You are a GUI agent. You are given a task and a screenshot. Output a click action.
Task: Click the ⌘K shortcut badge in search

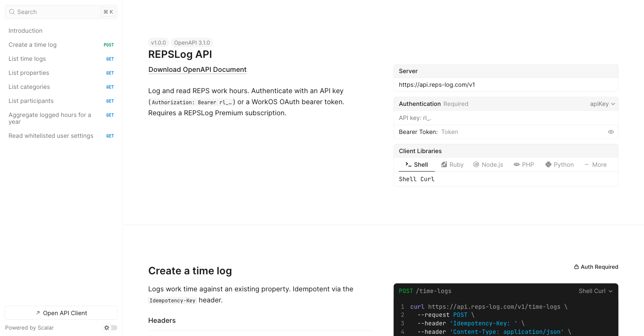[x=108, y=12]
